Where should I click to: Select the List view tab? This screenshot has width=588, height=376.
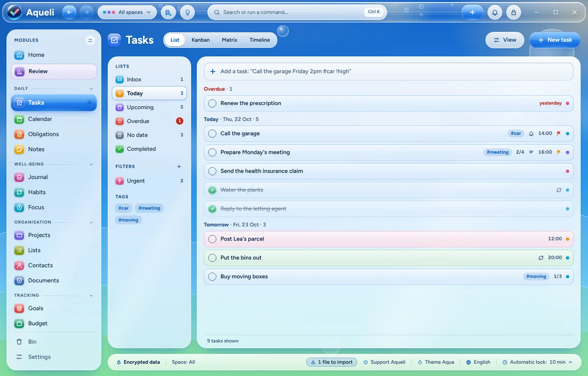(x=175, y=40)
